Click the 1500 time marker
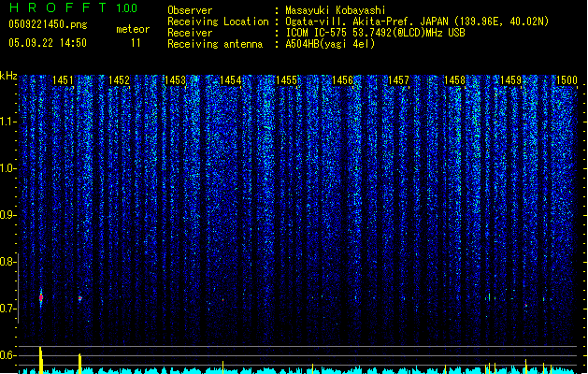The image size is (588, 374). click(566, 80)
